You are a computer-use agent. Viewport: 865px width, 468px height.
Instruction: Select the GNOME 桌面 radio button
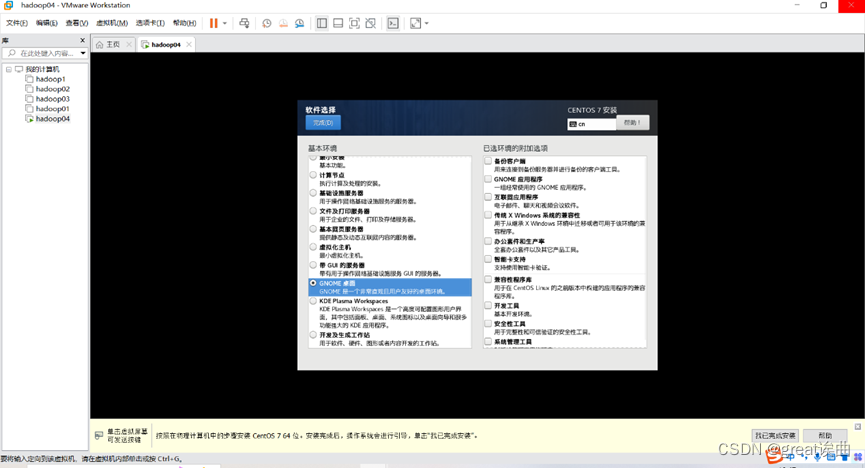[313, 283]
